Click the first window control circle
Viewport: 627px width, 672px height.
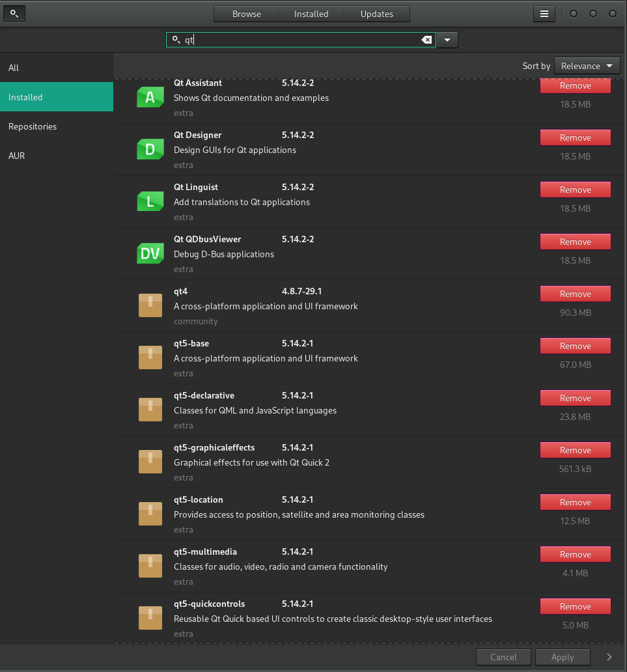(574, 14)
